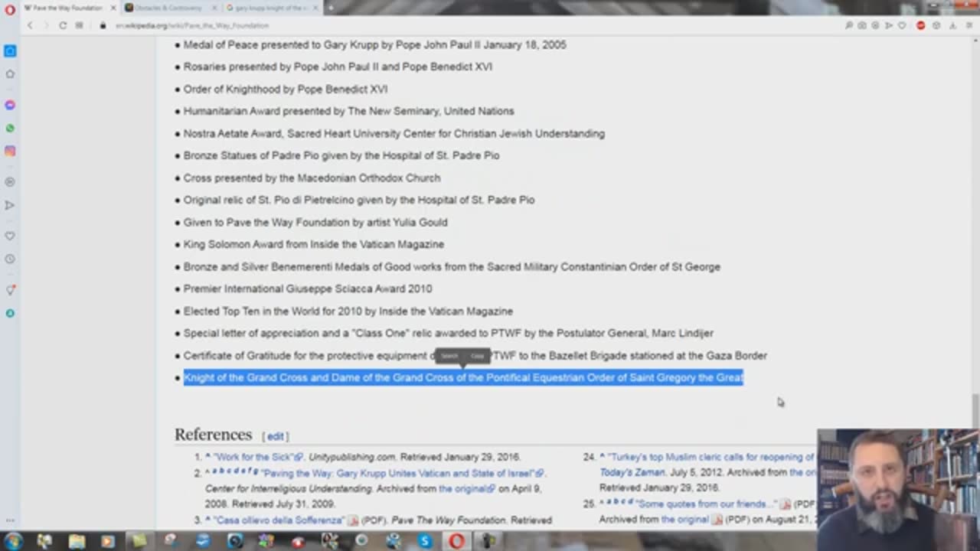Click edit link next to References
980x551 pixels.
(276, 436)
